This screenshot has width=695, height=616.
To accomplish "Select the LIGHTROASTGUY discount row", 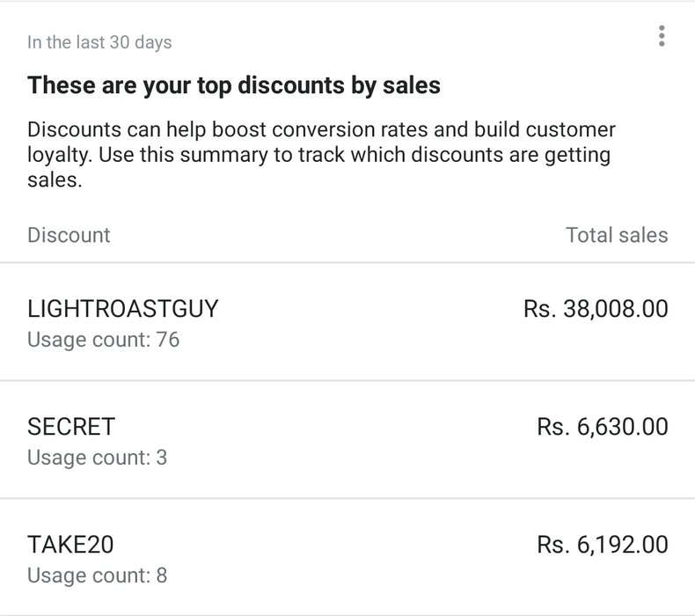I will 347,321.
